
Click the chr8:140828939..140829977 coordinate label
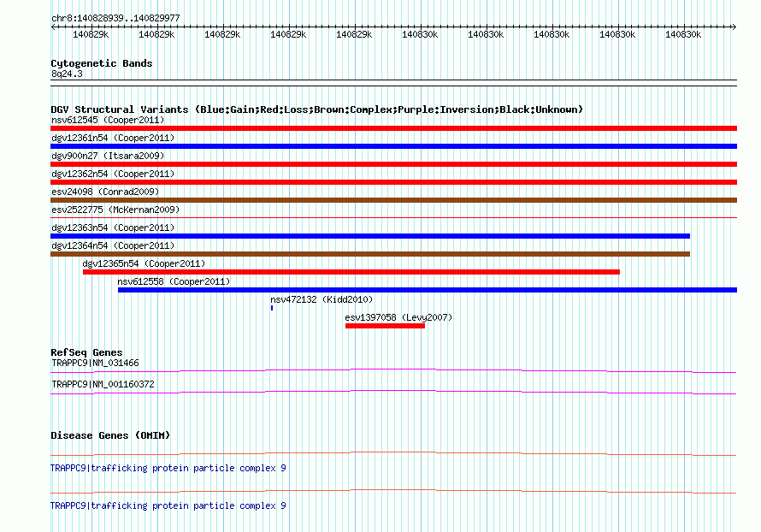tap(115, 18)
